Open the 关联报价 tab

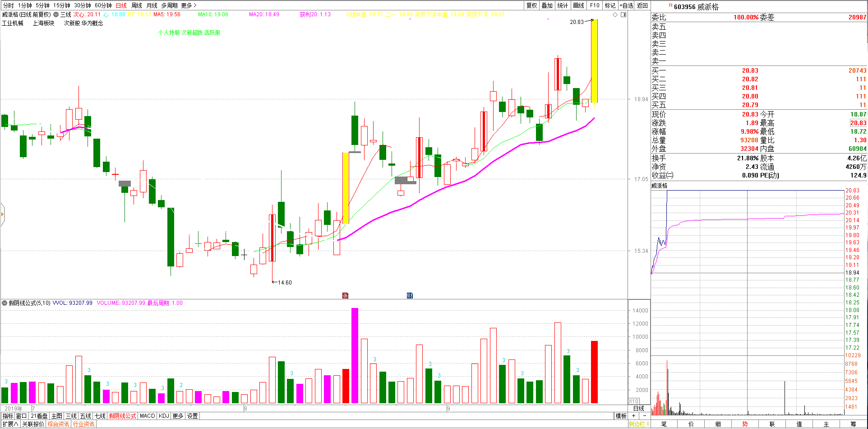click(33, 424)
